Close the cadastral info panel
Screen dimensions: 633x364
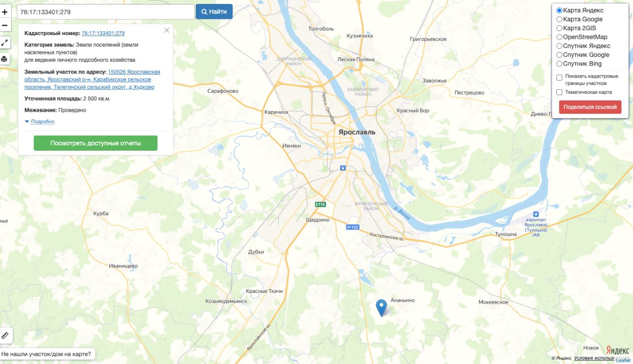pos(167,30)
